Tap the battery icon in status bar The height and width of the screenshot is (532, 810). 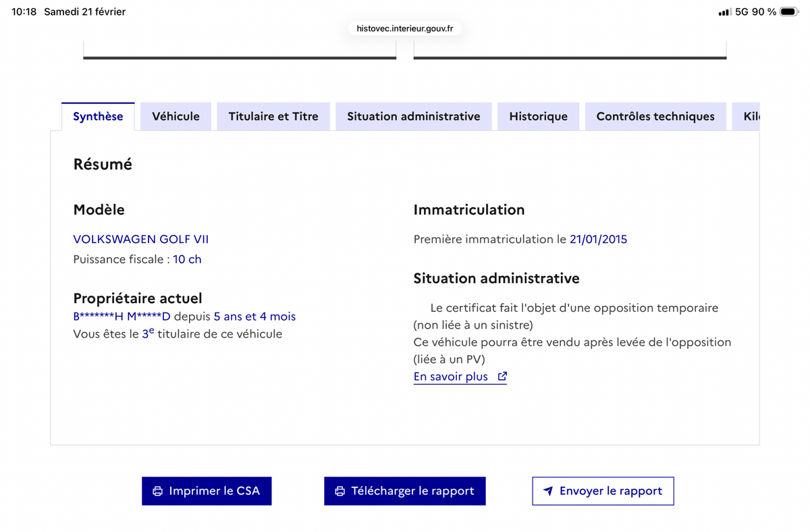[x=789, y=11]
